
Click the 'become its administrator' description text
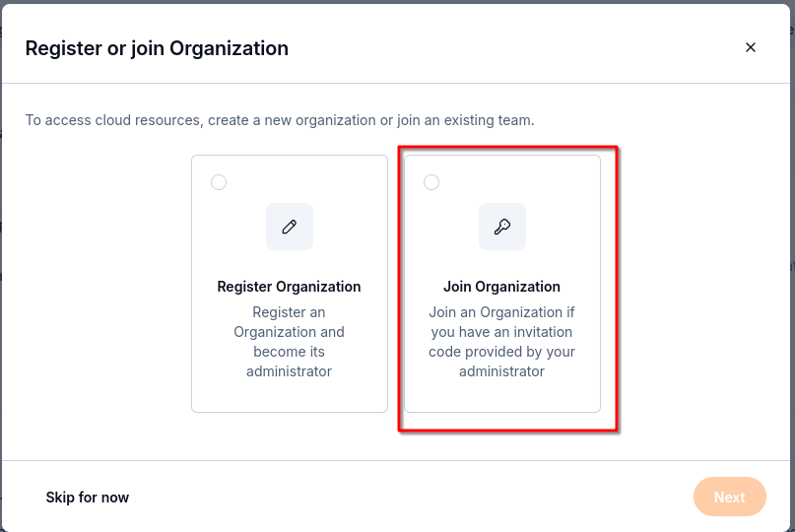click(289, 362)
